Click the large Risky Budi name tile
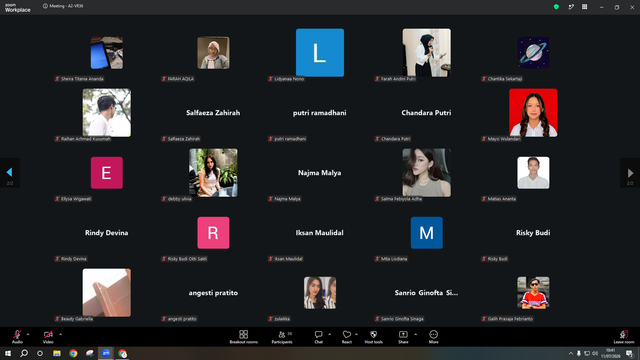The width and height of the screenshot is (640, 360). pos(533,233)
